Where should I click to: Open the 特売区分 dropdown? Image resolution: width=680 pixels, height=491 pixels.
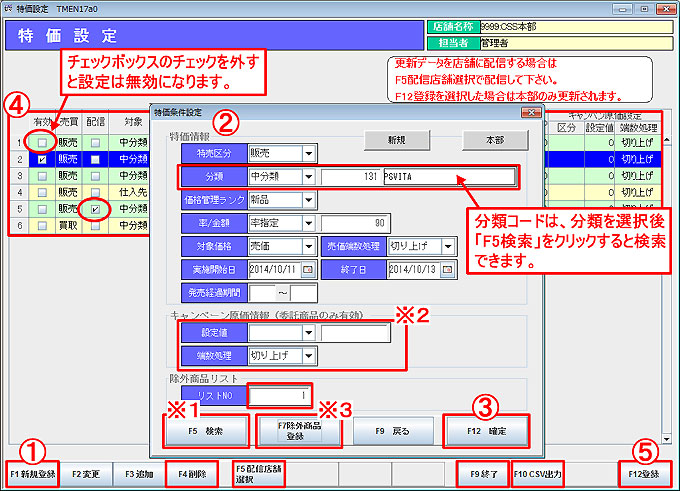(x=309, y=153)
